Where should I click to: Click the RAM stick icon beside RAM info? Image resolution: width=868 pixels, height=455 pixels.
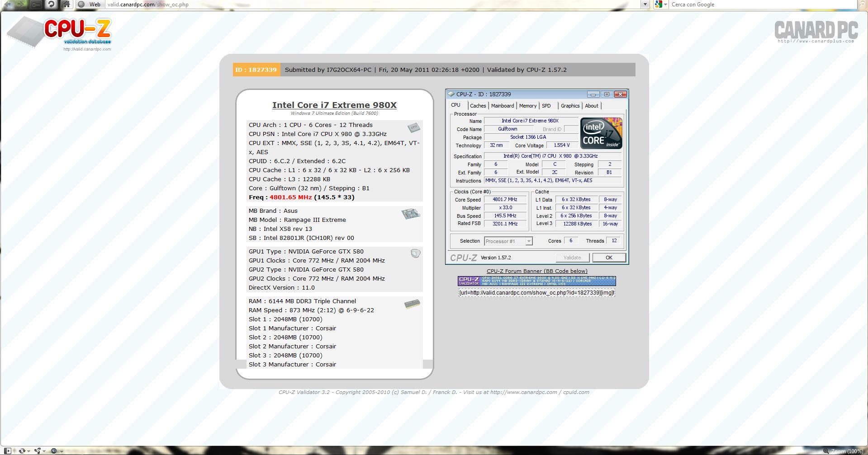(412, 304)
